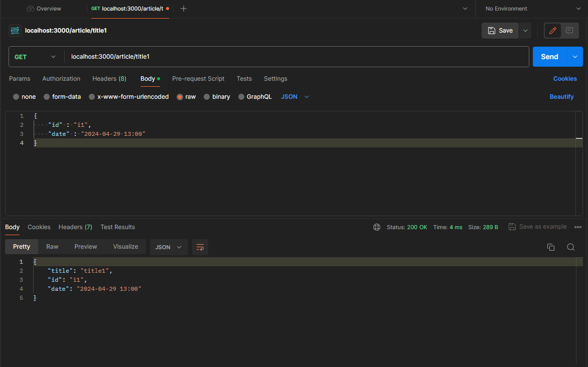Open the Cookies link near Send
Viewport: 588px width, 367px height.
tap(565, 79)
